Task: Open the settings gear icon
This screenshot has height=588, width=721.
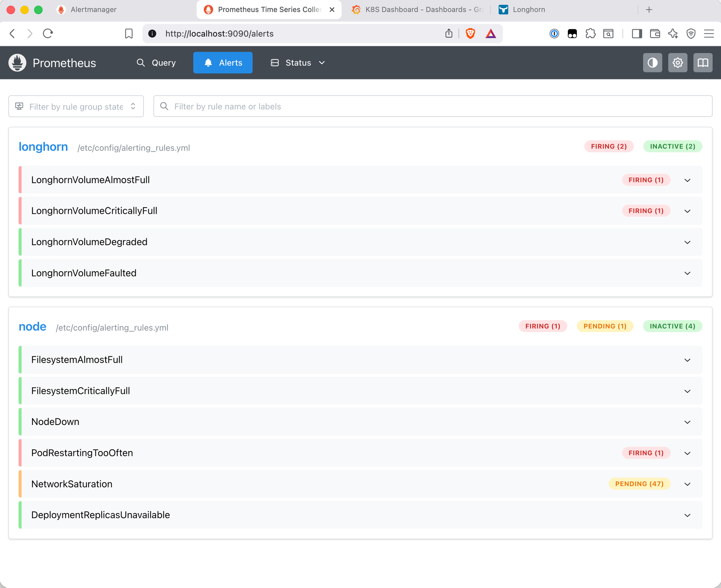Action: (x=678, y=63)
